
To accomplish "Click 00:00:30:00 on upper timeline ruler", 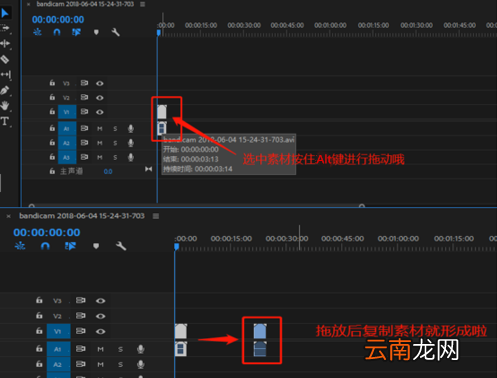I will click(x=244, y=25).
